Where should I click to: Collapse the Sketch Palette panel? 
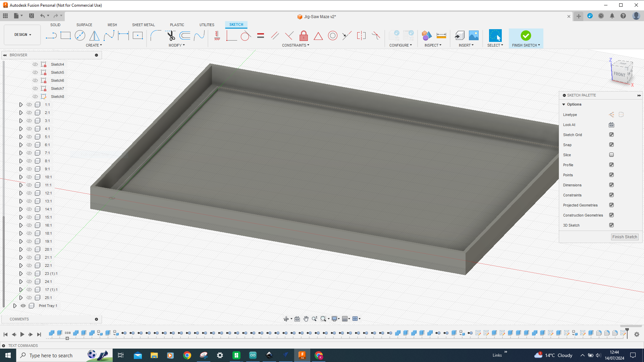click(639, 96)
